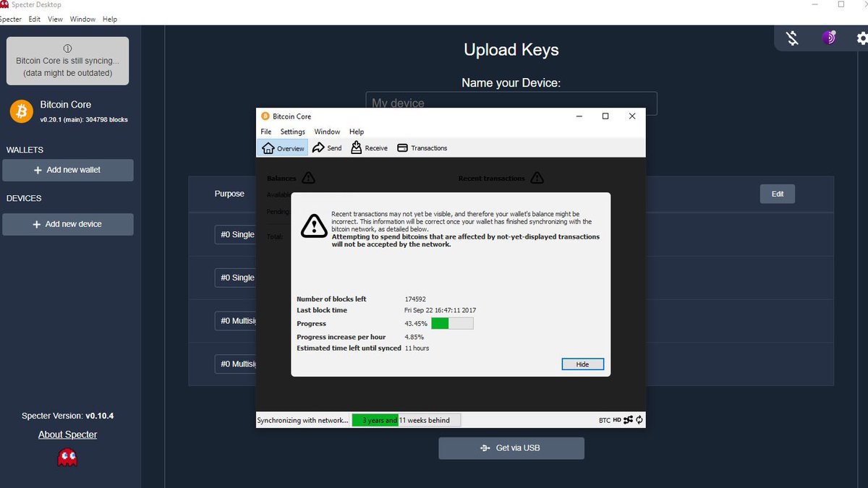
Task: Click the Specter Desktop title bar ghost icon
Action: pos(5,4)
